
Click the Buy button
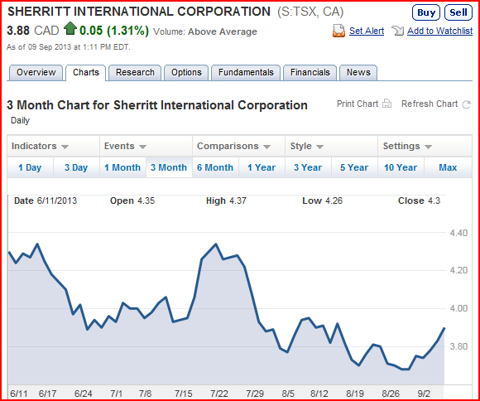click(426, 13)
